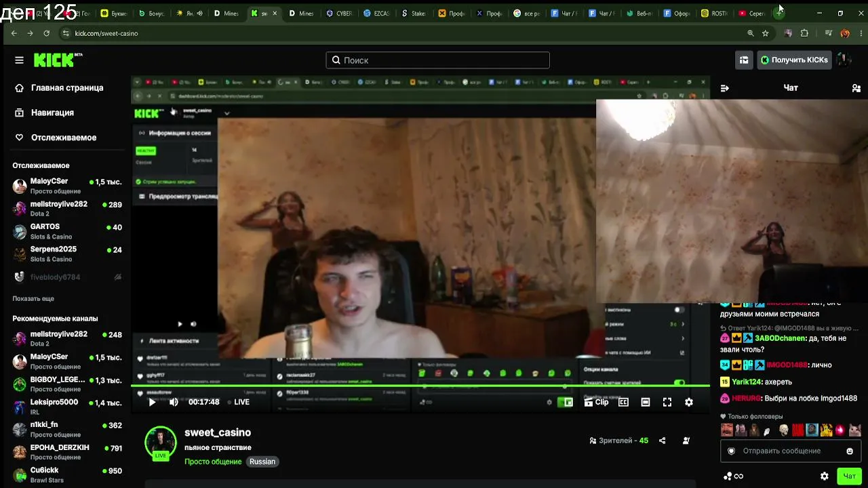Image resolution: width=868 pixels, height=488 pixels.
Task: Open recommended channel EPOHA_DERZKIH
Action: point(67,452)
